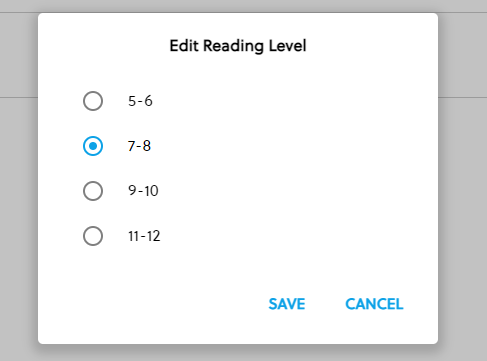Cancel the Edit Reading Level dialog
This screenshot has width=487, height=361.
click(374, 304)
